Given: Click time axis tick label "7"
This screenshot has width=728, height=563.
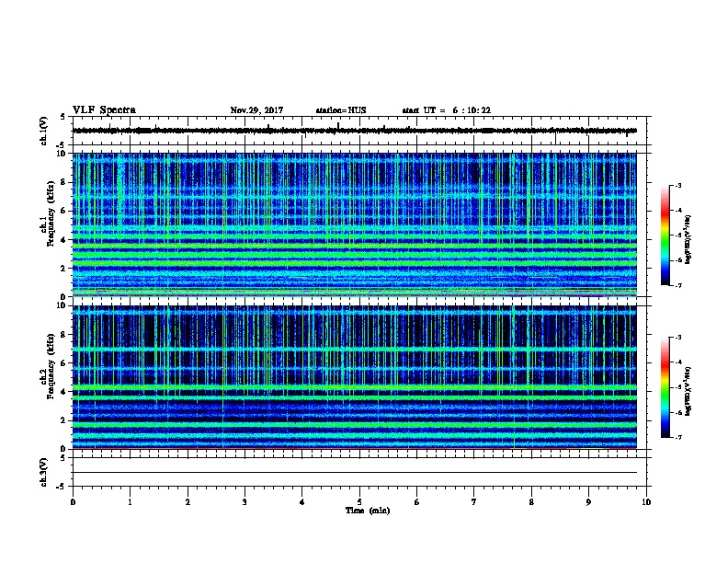Looking at the screenshot, I should tap(474, 501).
